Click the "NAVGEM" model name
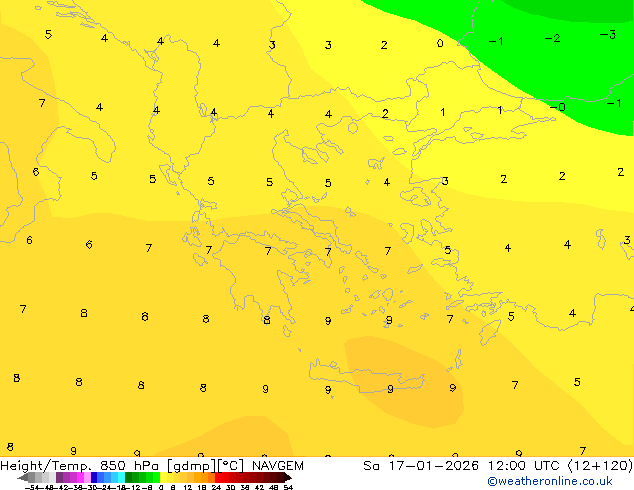 tap(278, 466)
